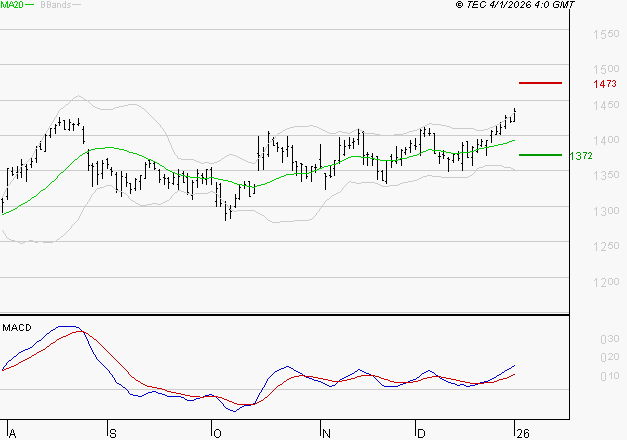Click the S month label on time axis
The image size is (627, 440).
point(113,434)
